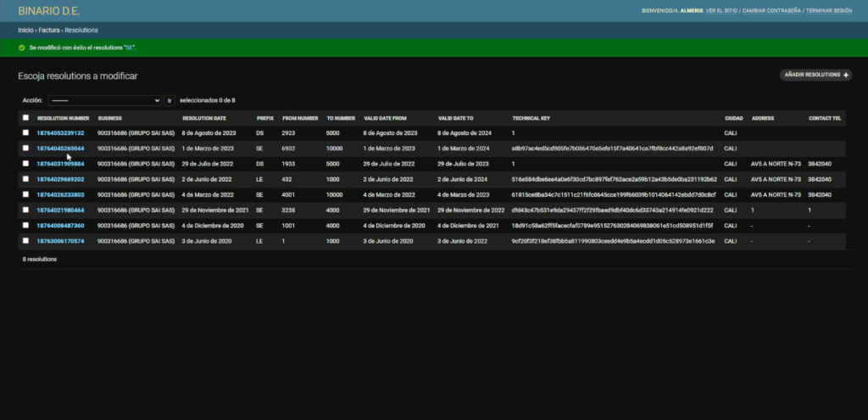Click technical key starting 516e584dbe6ee4a0

tap(614, 180)
